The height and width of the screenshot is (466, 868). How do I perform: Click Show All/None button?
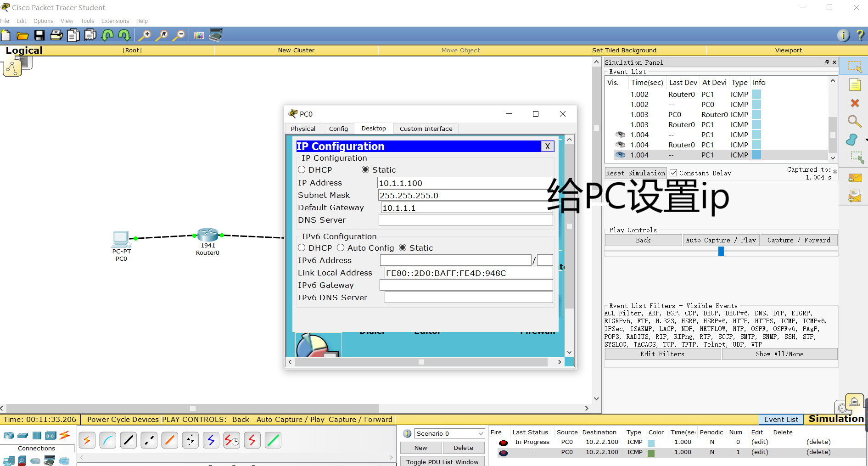tap(779, 354)
